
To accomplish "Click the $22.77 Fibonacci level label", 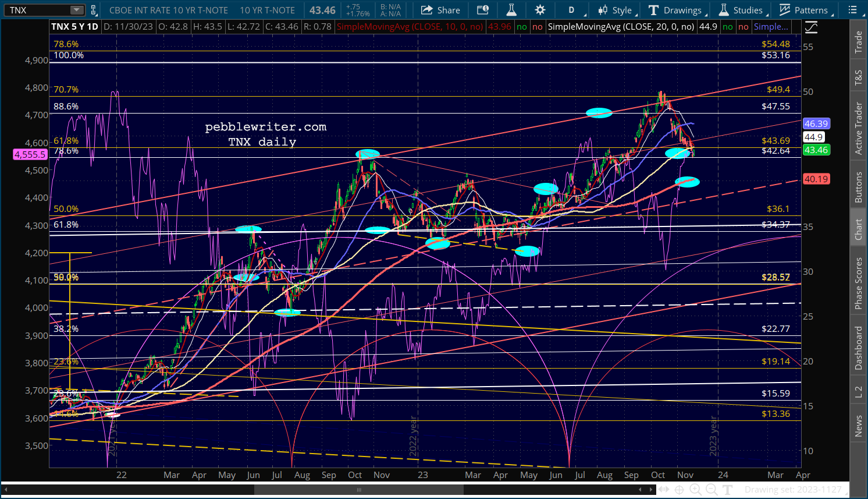I will pos(775,329).
